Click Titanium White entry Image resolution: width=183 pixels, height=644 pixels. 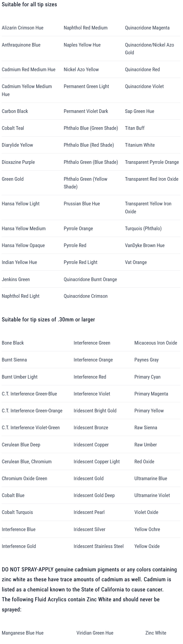tap(140, 145)
